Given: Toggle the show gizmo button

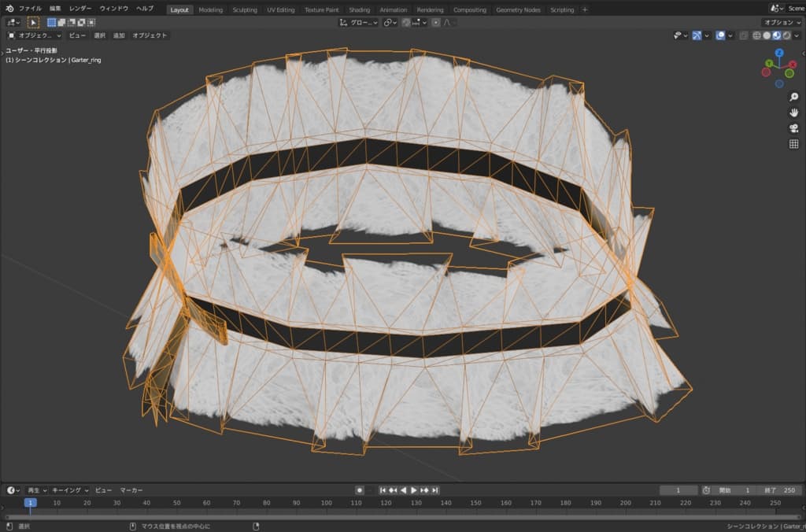Looking at the screenshot, I should pyautogui.click(x=697, y=35).
